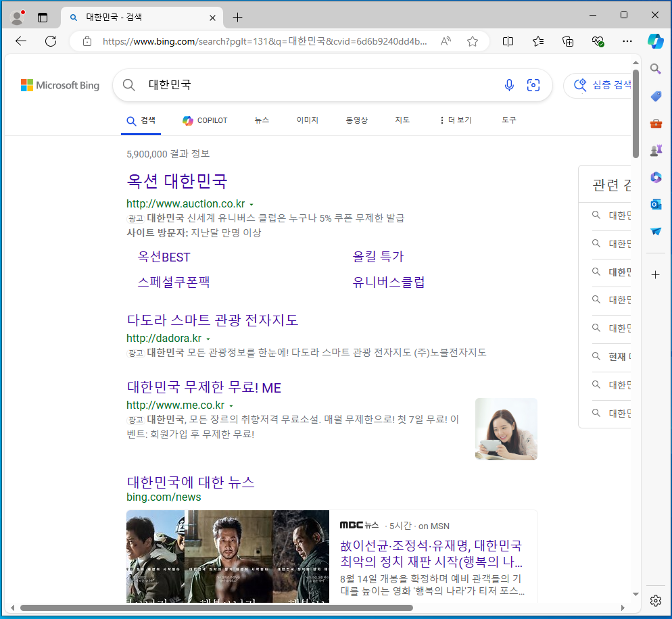Switch to the 지도 tab
Screen dimensions: 672x619
click(402, 120)
